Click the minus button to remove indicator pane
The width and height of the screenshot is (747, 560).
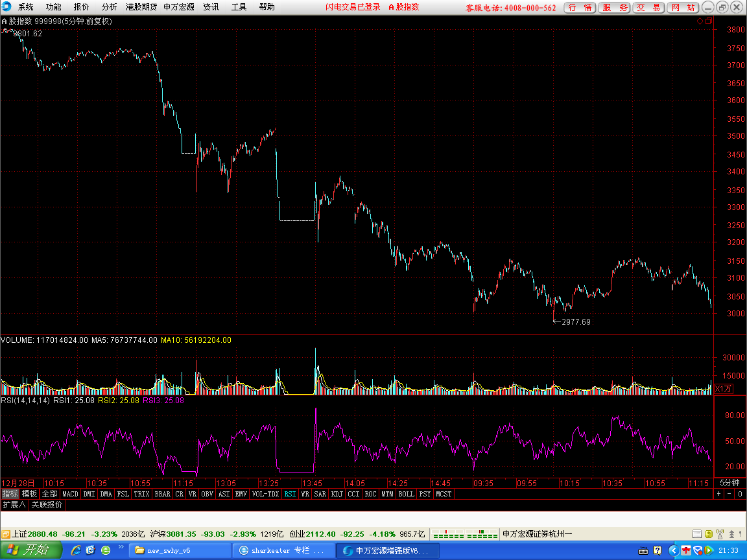[x=729, y=494]
